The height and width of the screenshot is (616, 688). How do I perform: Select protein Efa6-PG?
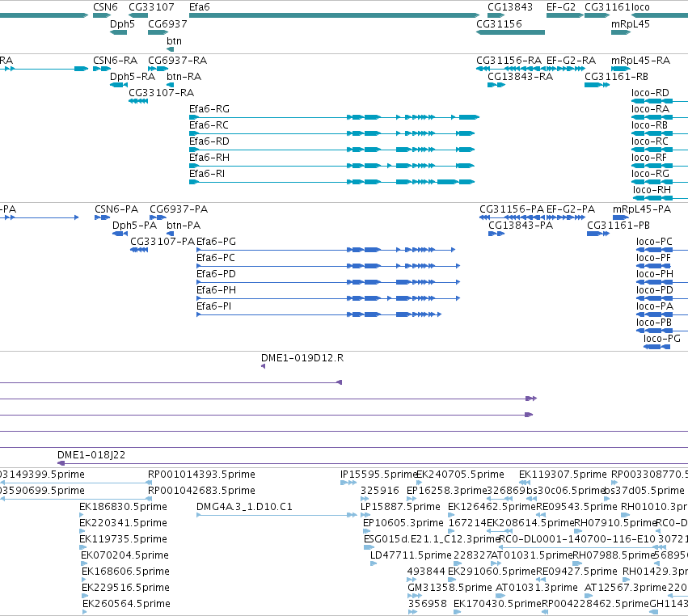(x=326, y=250)
